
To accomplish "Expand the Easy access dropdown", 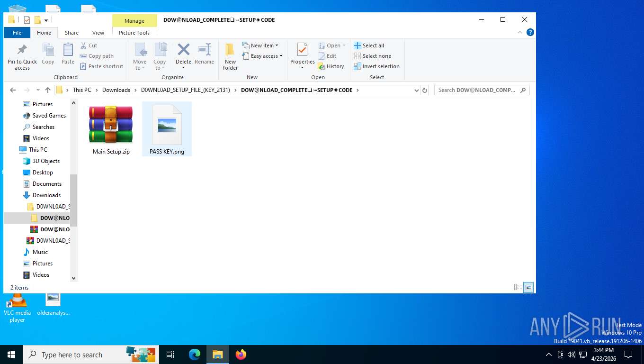I will pos(262,56).
